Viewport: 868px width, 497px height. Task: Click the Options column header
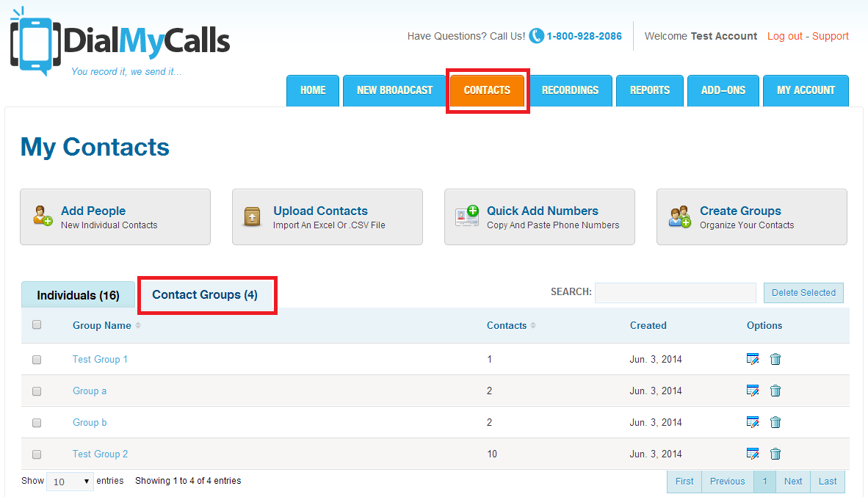[x=764, y=325]
